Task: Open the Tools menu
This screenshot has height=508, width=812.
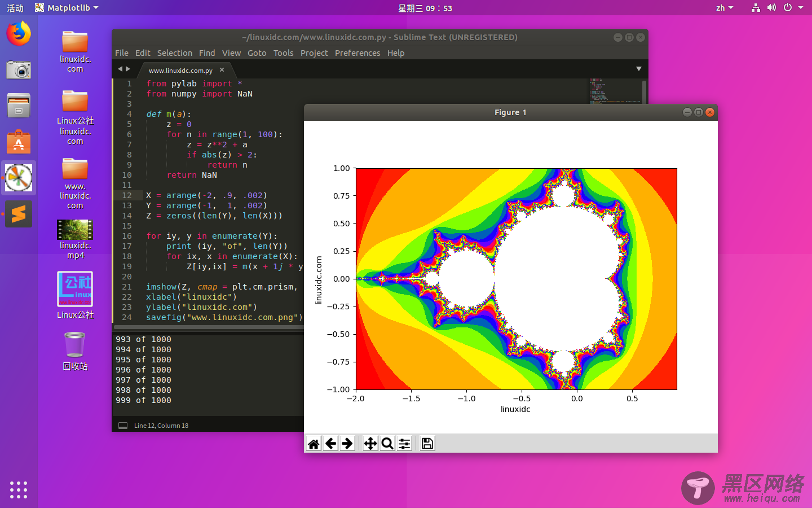Action: 284,53
